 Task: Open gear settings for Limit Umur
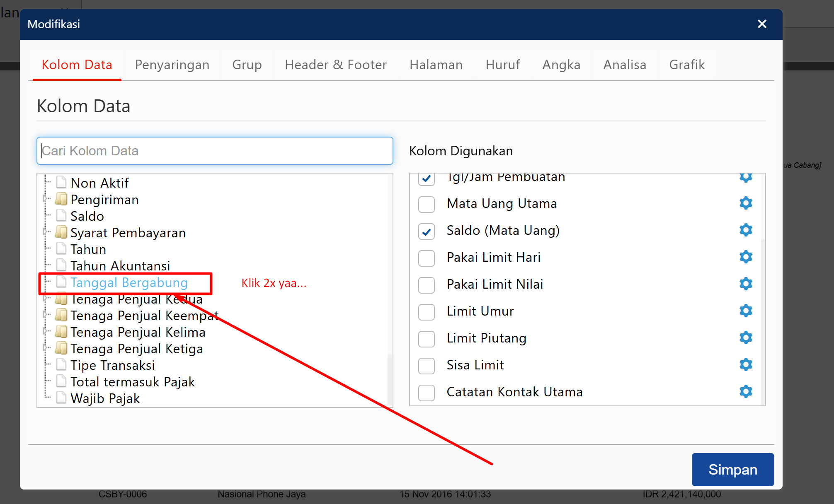(745, 311)
